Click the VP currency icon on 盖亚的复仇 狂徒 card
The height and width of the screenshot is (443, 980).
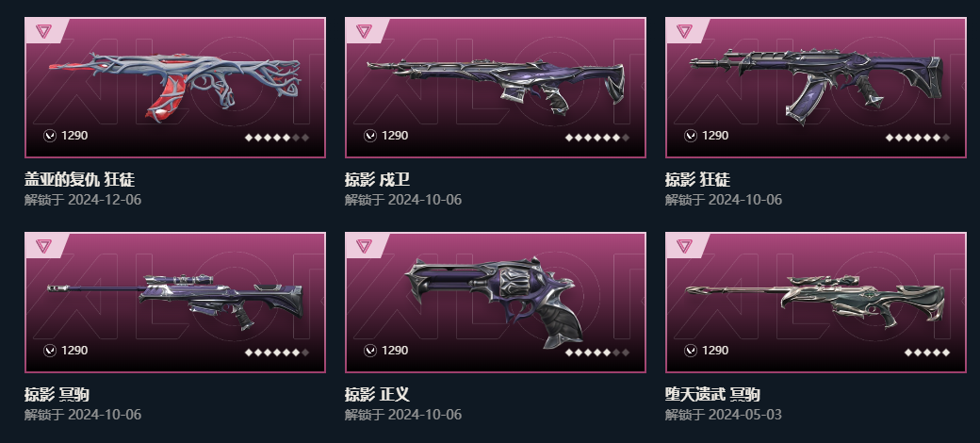point(50,136)
